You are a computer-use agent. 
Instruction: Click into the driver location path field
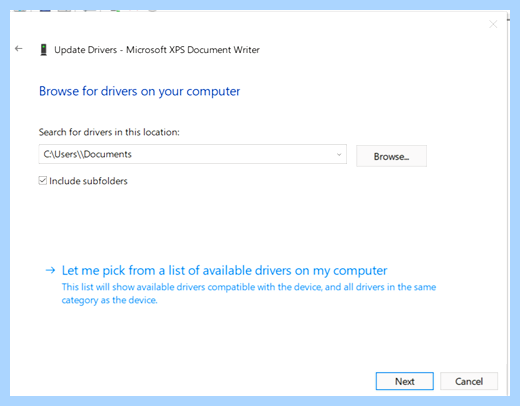pos(193,154)
